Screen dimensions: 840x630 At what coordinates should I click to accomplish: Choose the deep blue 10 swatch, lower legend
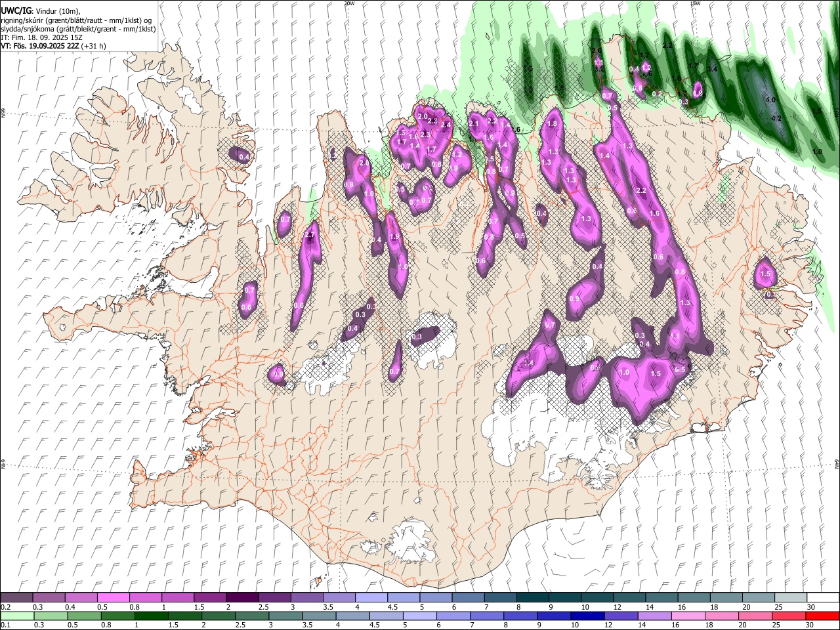click(x=587, y=616)
